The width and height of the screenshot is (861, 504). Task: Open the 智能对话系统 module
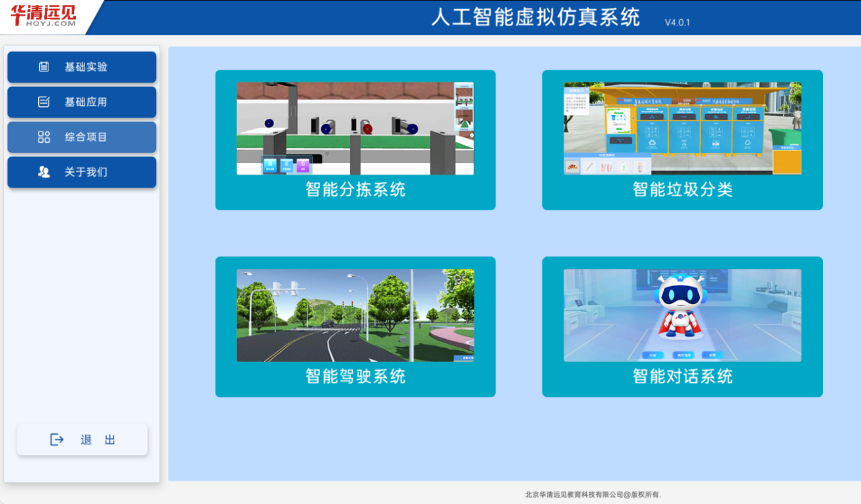click(x=682, y=315)
